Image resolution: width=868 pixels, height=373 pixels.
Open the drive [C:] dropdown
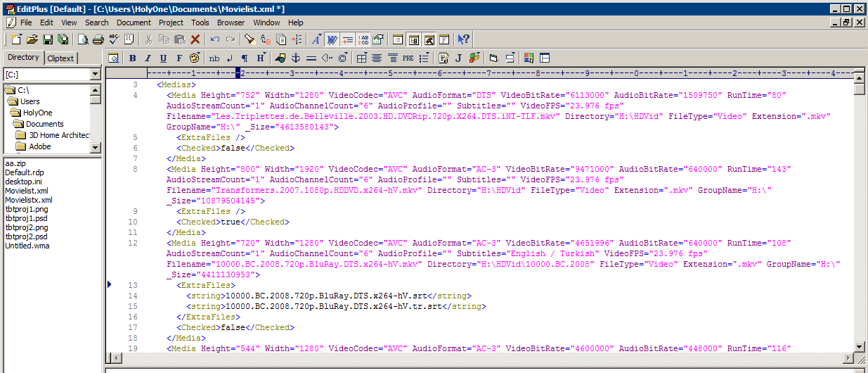96,74
